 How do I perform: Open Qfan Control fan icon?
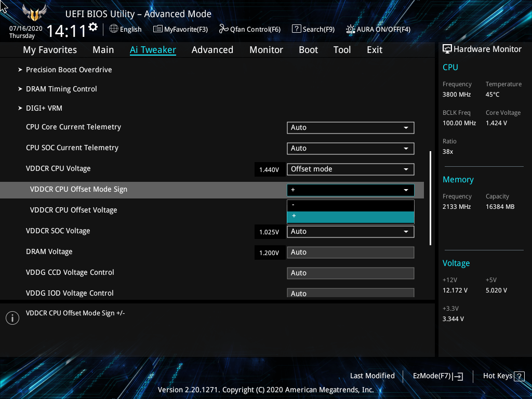pos(223,29)
